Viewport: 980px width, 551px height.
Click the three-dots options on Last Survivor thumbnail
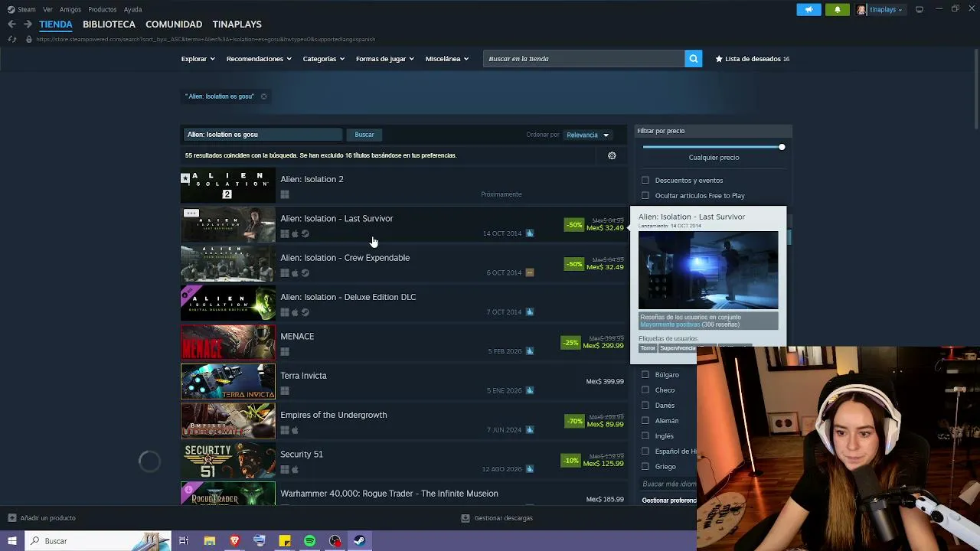(x=191, y=213)
